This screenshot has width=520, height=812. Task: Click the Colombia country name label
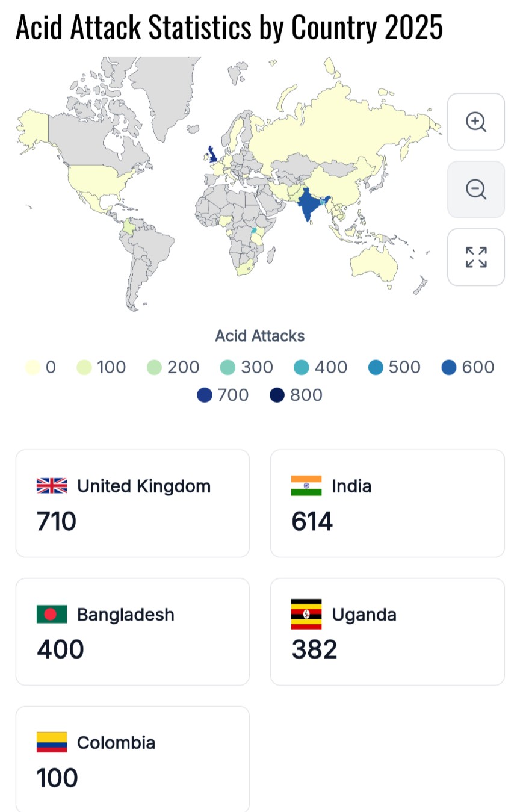116,743
